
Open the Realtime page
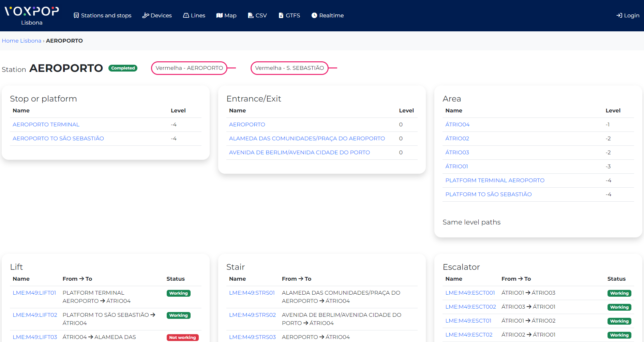tap(328, 15)
